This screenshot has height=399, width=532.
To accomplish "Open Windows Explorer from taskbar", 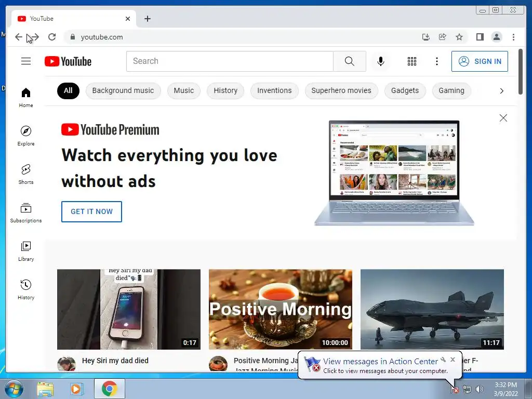I will (x=46, y=389).
